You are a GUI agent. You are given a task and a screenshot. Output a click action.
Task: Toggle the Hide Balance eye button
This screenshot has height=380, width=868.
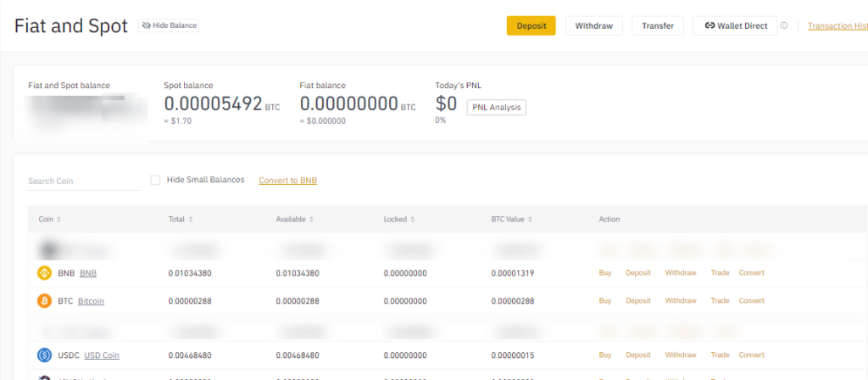point(169,25)
